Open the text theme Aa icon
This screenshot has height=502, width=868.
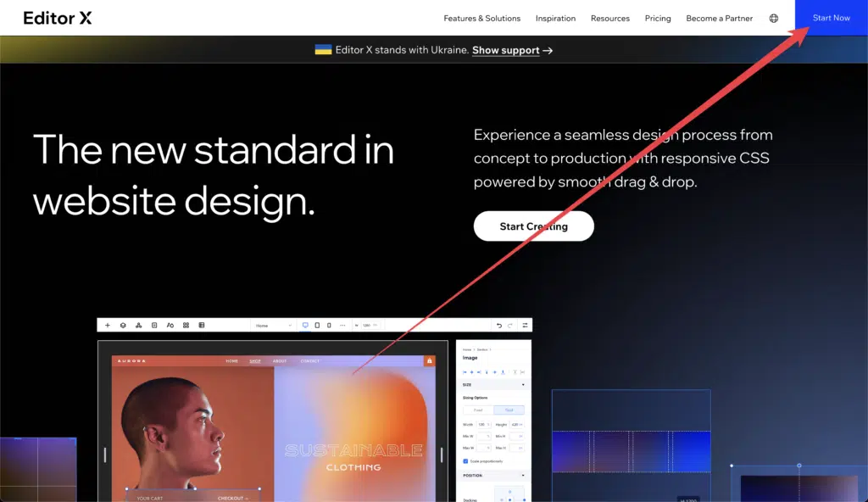(170, 326)
